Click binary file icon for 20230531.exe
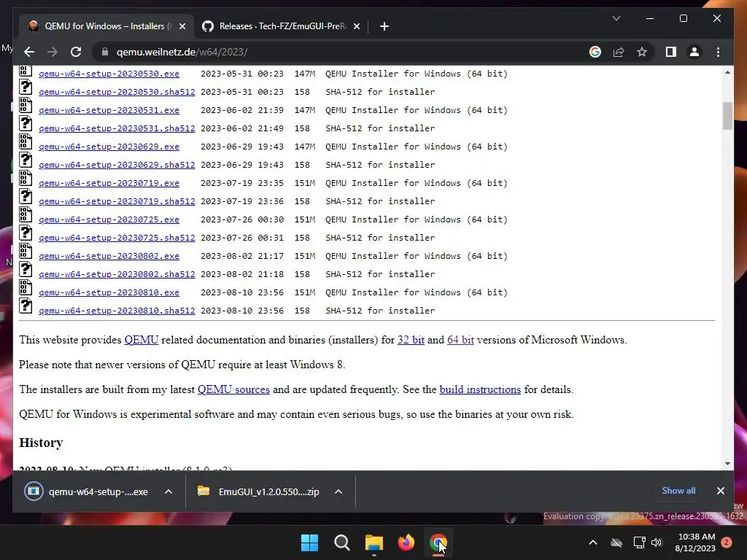 tap(26, 105)
